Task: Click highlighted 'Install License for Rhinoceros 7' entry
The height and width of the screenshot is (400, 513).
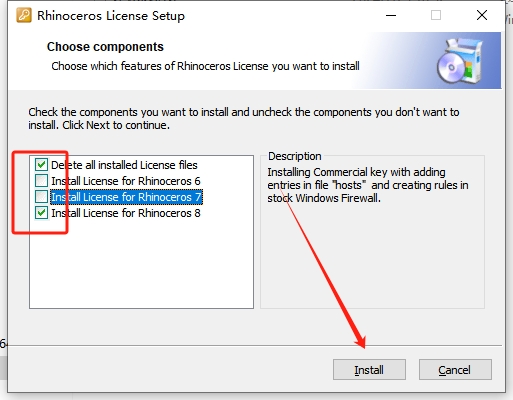Action: pos(126,197)
